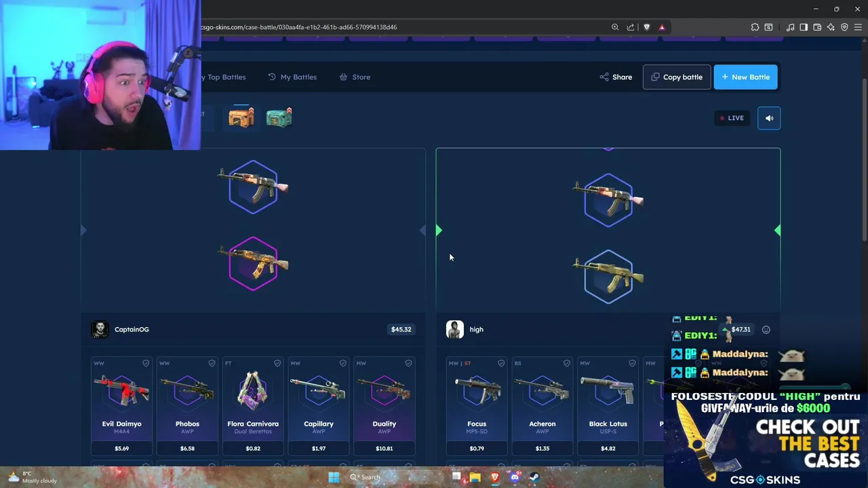This screenshot has width=868, height=488.
Task: Click the shield icon on Focus card
Action: tap(501, 363)
